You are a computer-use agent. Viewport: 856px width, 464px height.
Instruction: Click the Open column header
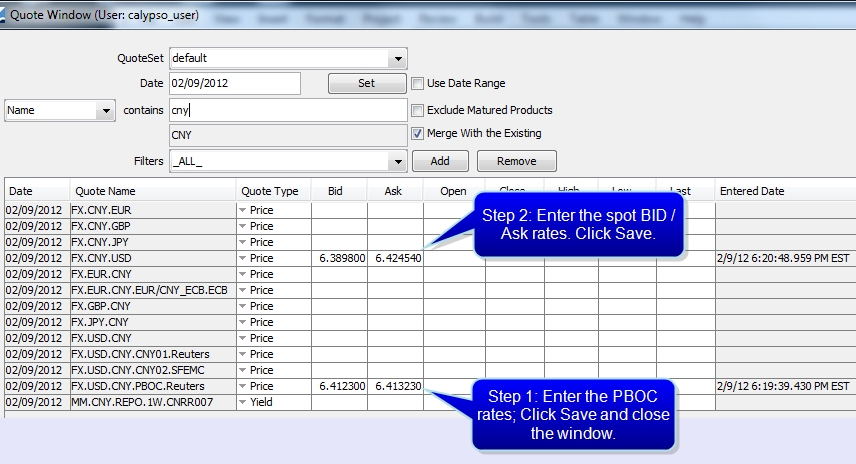(453, 191)
